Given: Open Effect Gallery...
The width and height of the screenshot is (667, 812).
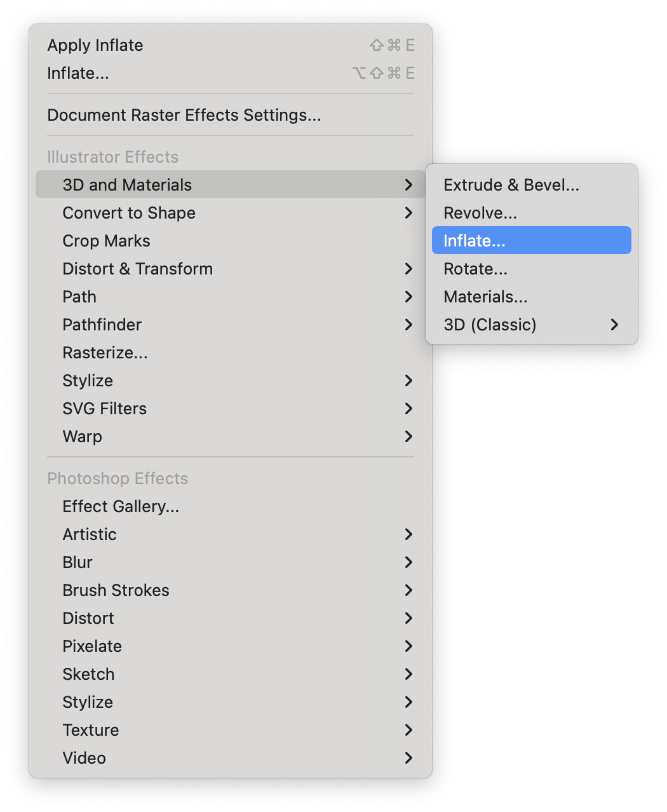Looking at the screenshot, I should pos(231,506).
